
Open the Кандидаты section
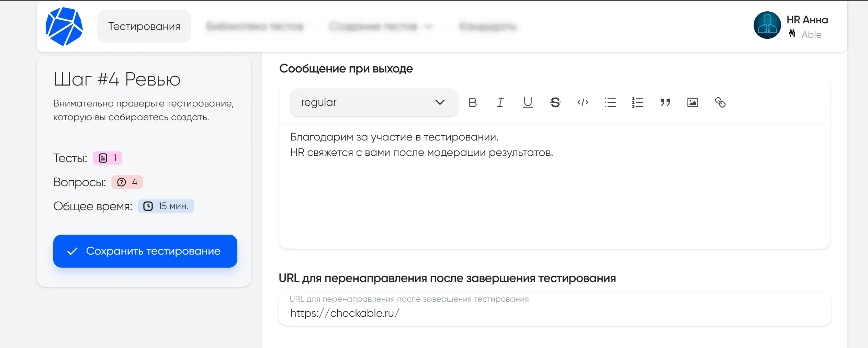[487, 26]
